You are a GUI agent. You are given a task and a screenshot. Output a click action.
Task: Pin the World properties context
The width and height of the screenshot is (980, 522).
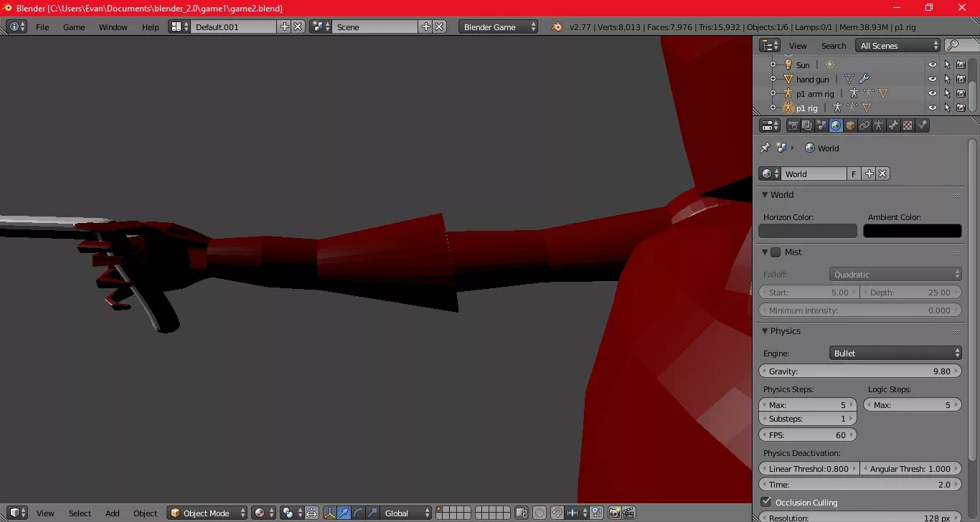point(765,148)
